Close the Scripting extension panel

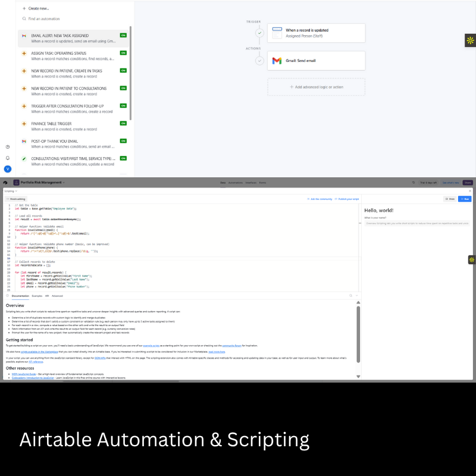click(x=470, y=191)
